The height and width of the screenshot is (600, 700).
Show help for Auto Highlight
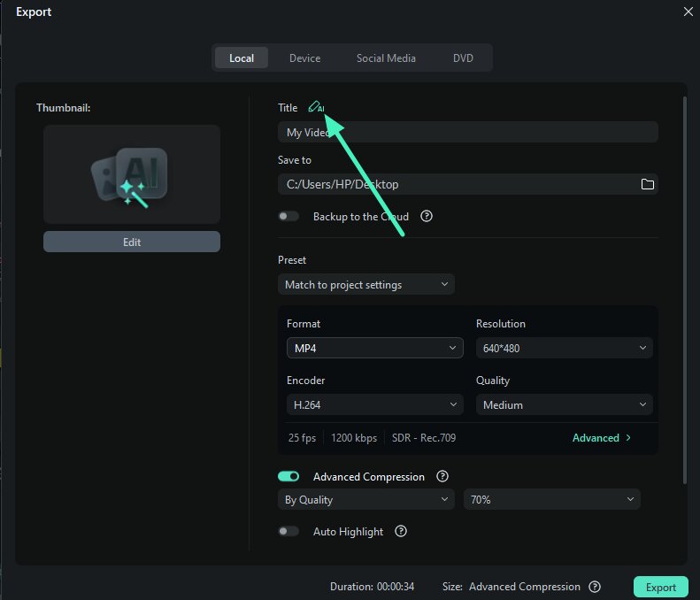tap(401, 531)
